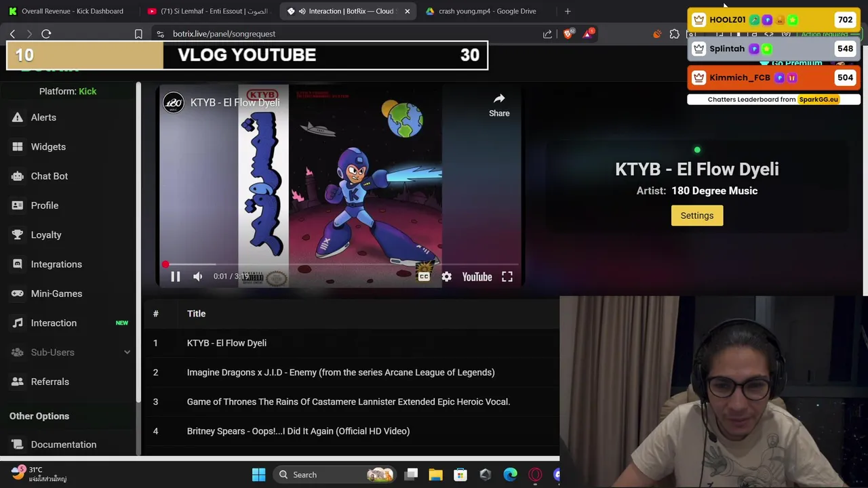Switch to the Si Lemhaf YouTube tab
Screen dimensions: 868x488
(x=209, y=11)
